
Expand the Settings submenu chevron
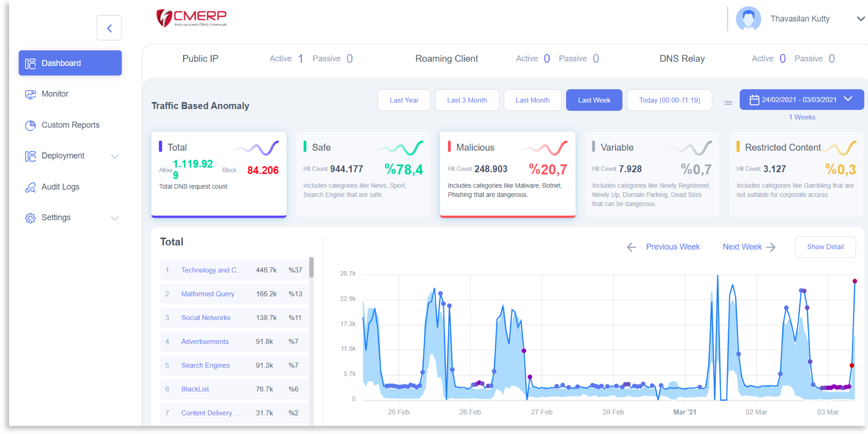tap(115, 218)
